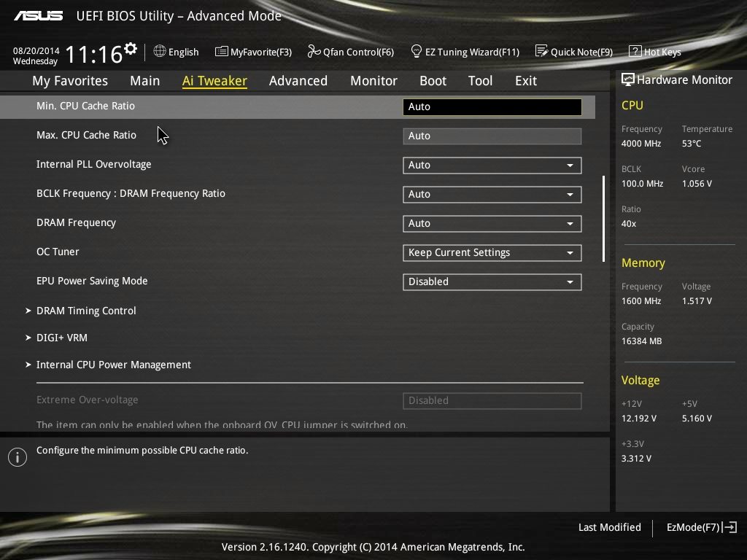
Task: Click memory frequency 1600 MHz value
Action: (640, 301)
